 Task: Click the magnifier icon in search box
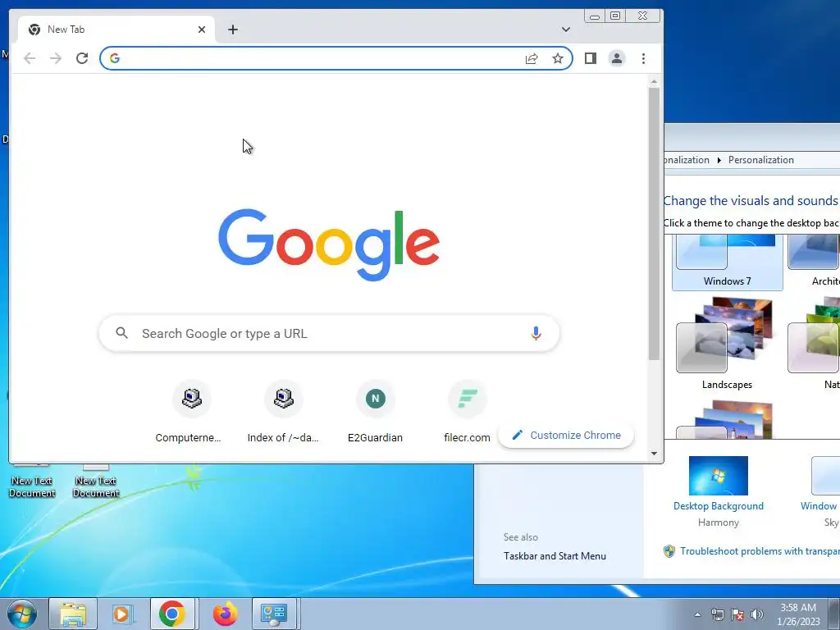click(122, 333)
